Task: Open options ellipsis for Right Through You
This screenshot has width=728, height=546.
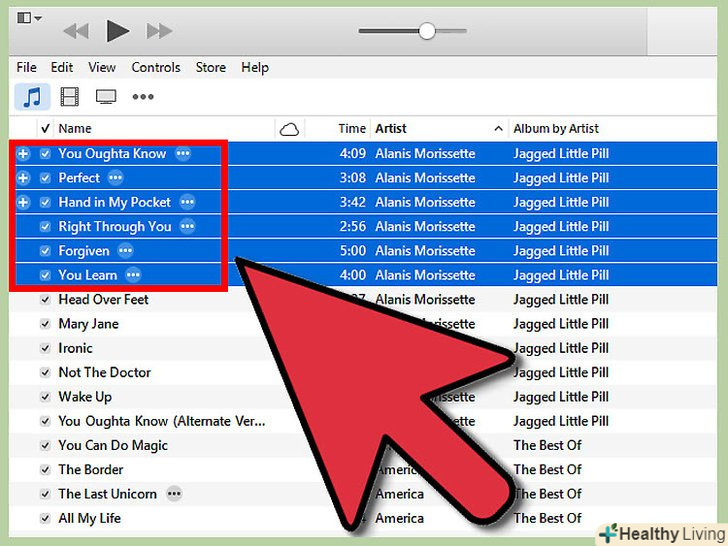Action: pos(188,227)
